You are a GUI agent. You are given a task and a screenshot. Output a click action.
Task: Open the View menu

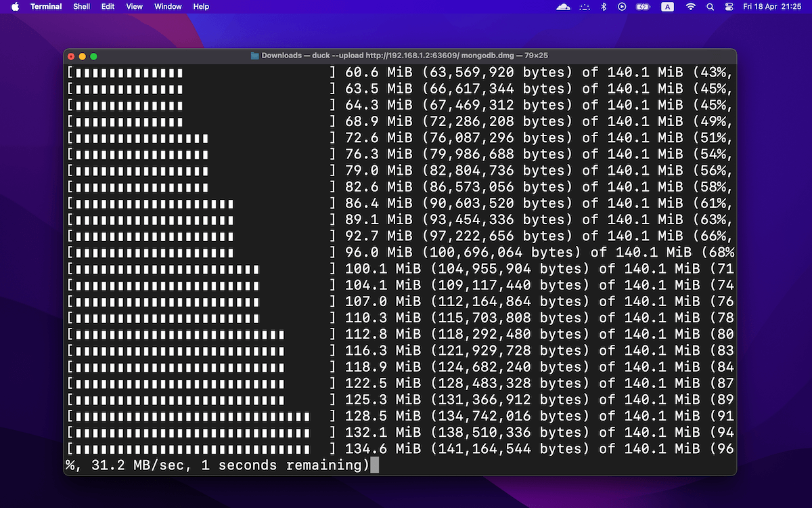pos(135,7)
